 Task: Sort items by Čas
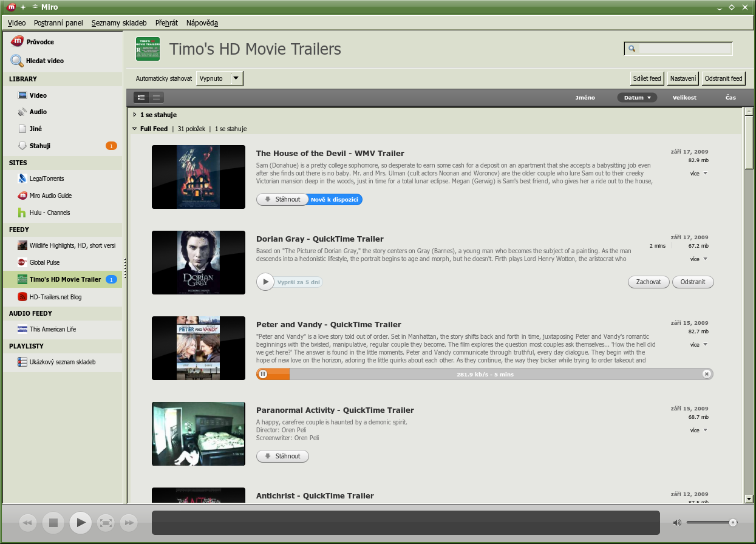[730, 98]
